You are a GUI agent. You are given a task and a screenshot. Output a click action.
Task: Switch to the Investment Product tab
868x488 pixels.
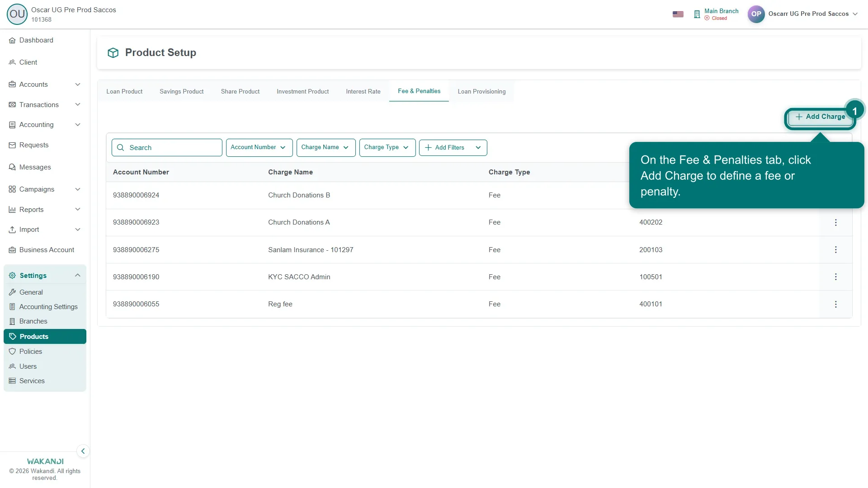click(303, 92)
